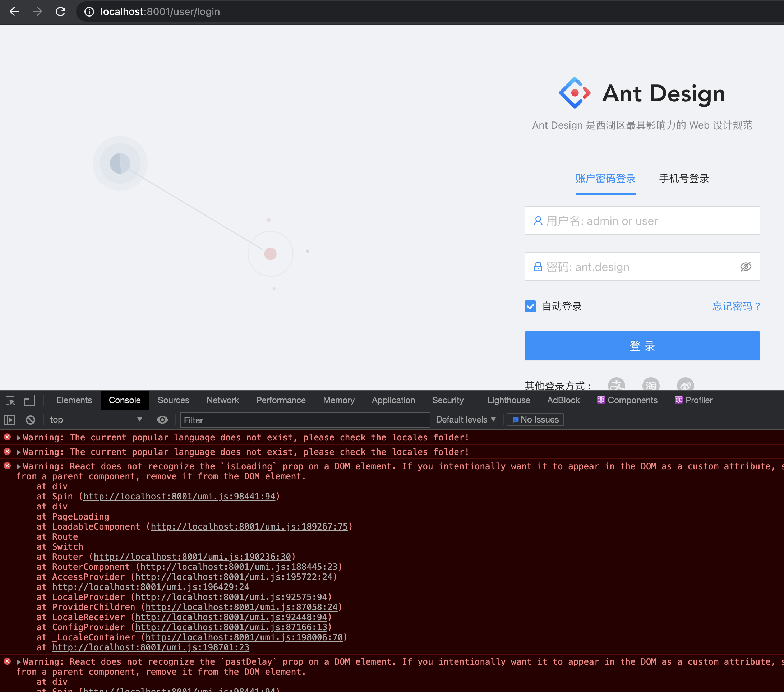Toggle the device toolbar in DevTools
784x692 pixels.
point(29,401)
